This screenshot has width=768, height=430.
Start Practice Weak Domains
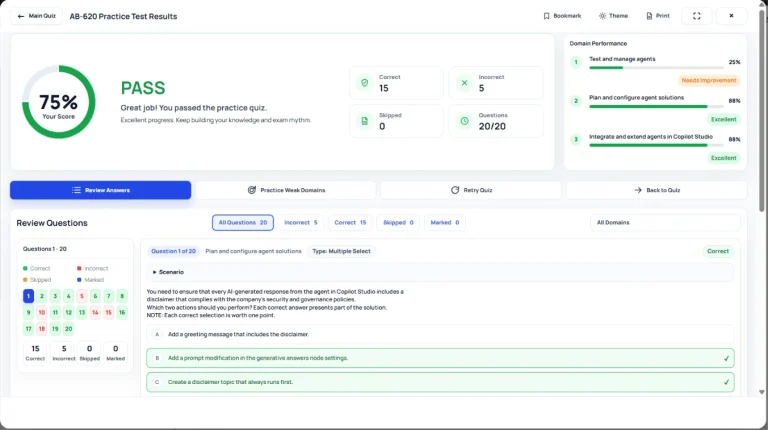286,190
